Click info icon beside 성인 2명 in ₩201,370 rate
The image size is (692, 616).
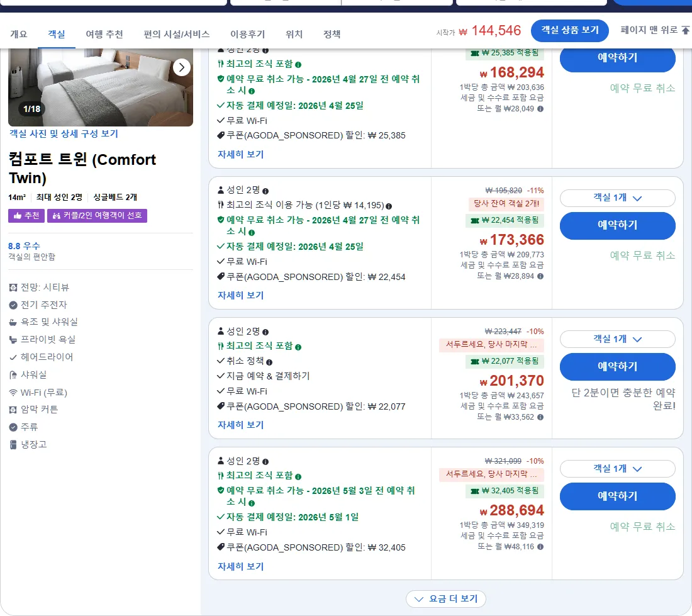point(265,332)
